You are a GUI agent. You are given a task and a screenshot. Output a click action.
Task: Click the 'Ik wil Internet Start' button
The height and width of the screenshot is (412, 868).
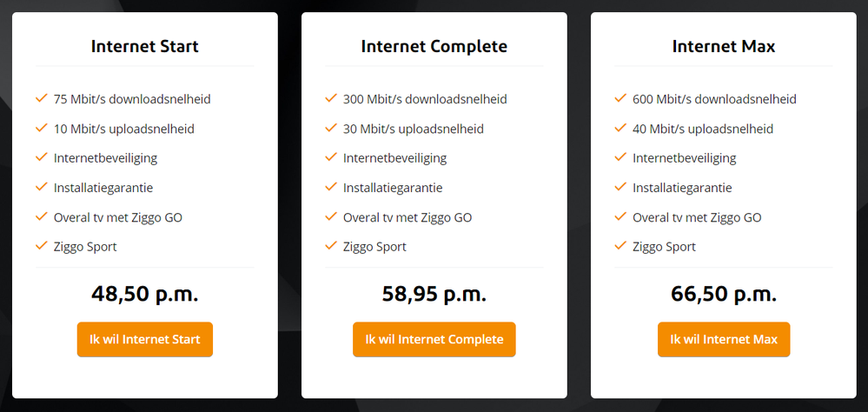click(144, 339)
